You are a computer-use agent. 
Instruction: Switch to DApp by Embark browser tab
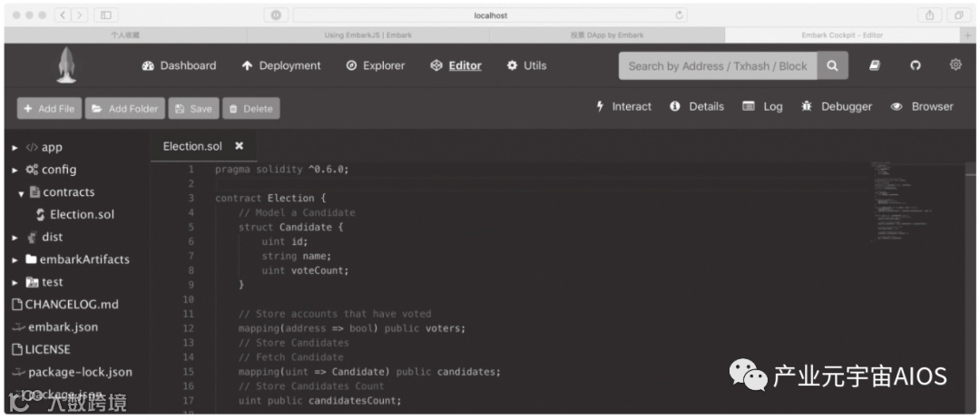[607, 35]
